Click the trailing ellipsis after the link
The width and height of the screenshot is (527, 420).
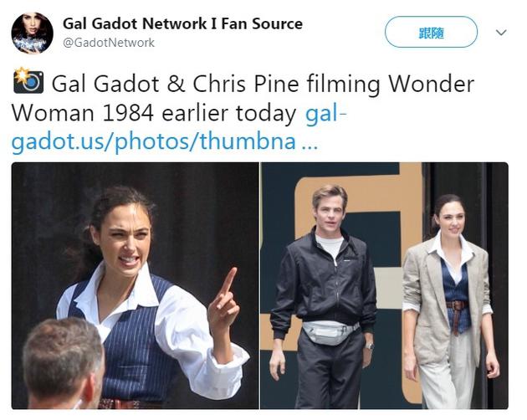310,146
